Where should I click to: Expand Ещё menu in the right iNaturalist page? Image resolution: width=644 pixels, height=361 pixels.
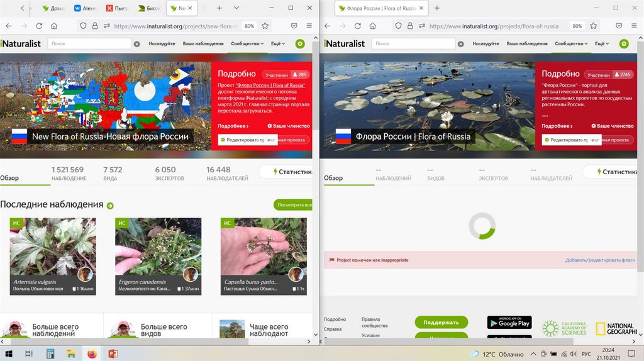click(602, 43)
